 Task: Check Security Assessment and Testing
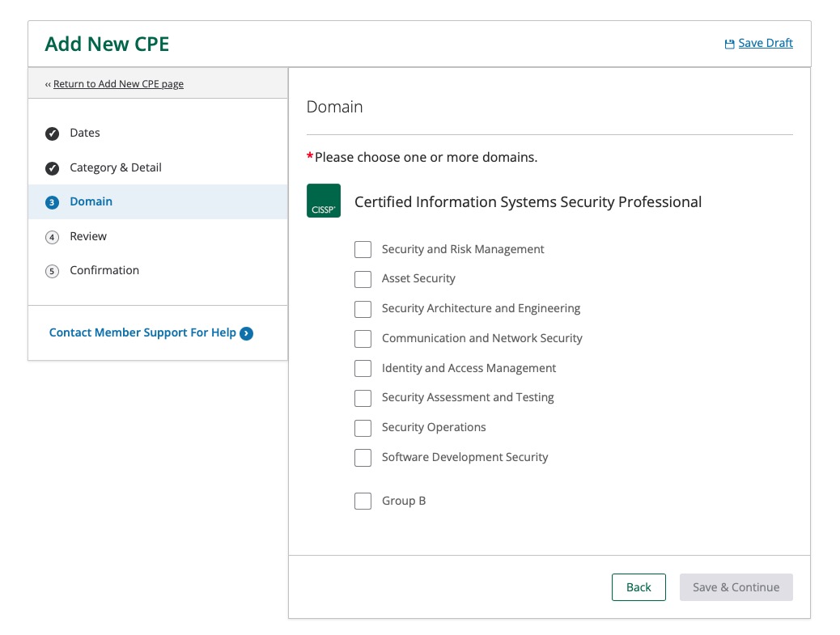coord(363,398)
